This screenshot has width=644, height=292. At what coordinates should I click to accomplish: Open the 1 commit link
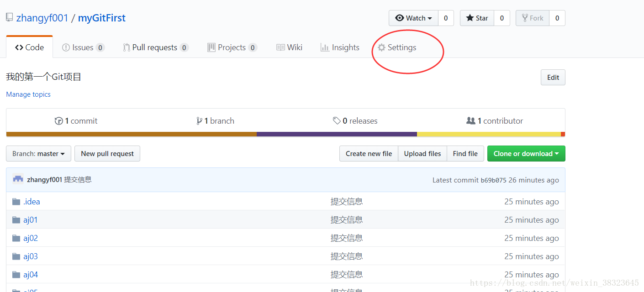pos(76,121)
